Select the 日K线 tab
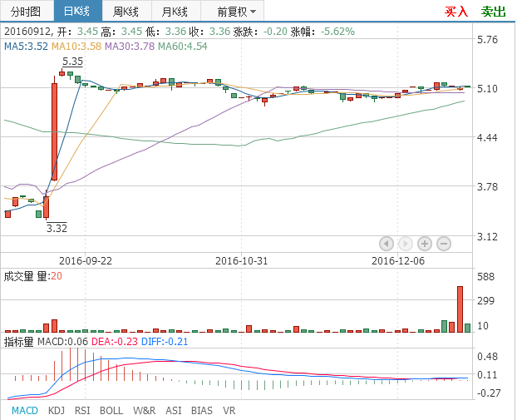Screen dimensions: 517x420 [77, 12]
